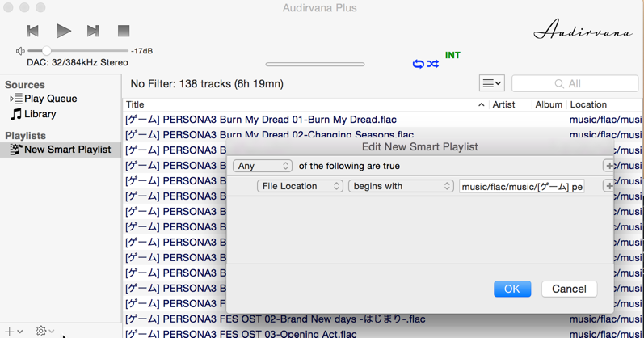The image size is (644, 338).
Task: Click the Play Queue list icon
Action: point(18,99)
